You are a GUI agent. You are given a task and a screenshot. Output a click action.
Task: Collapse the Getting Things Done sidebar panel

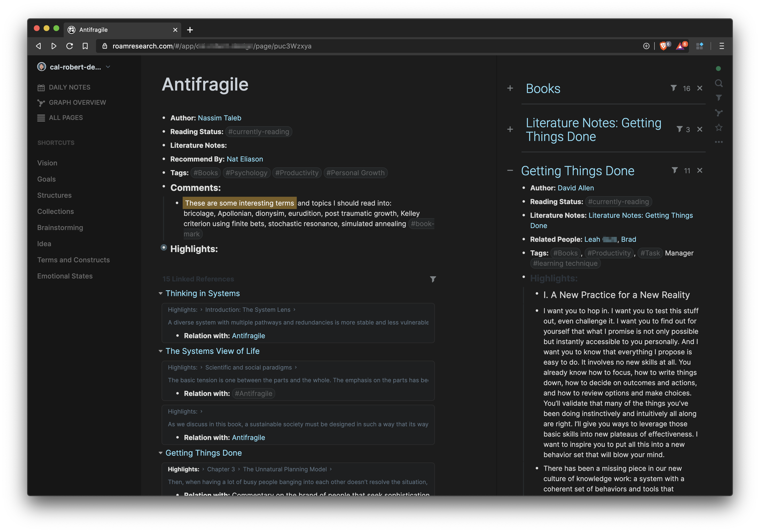click(x=510, y=170)
